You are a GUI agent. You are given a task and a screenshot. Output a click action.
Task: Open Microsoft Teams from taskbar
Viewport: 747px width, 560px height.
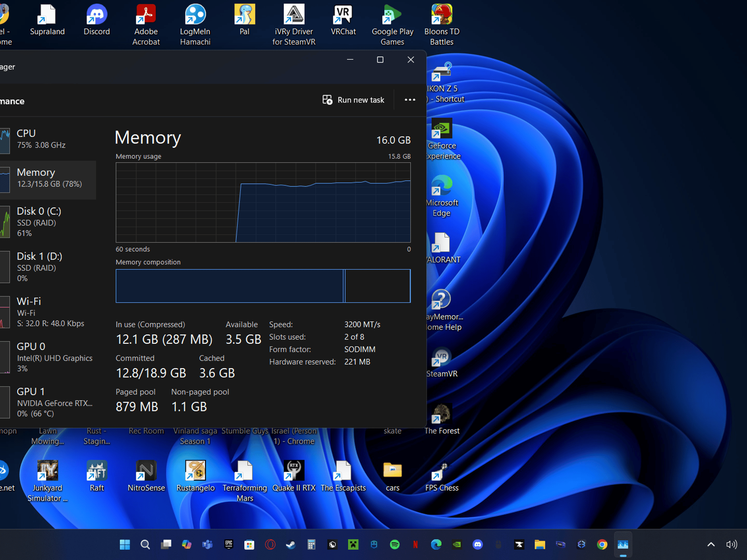[x=208, y=544]
